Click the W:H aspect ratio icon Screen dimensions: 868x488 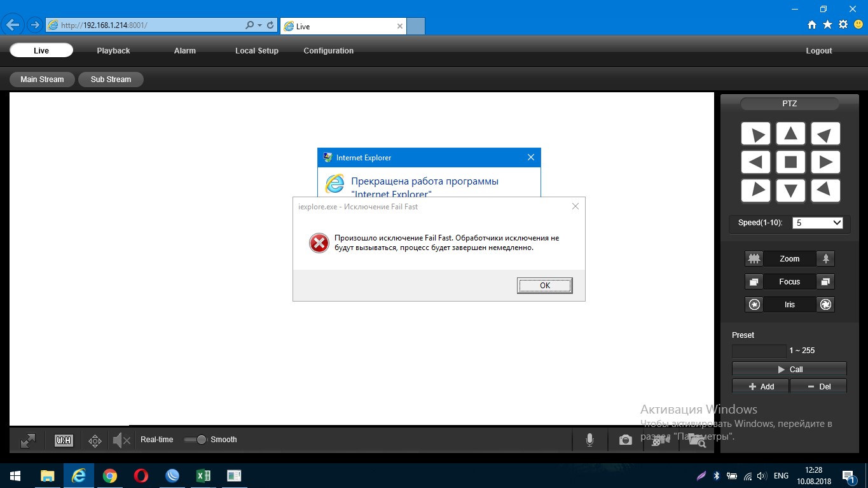[64, 440]
